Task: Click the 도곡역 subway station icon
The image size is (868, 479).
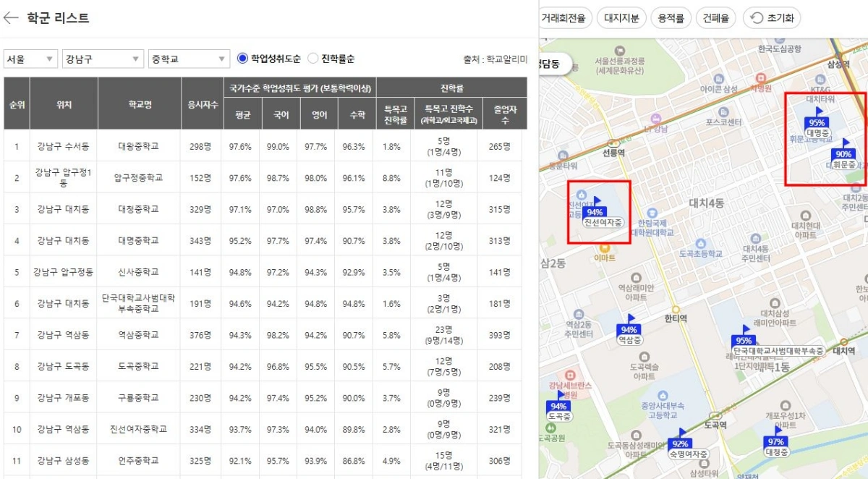Action: pos(715,415)
